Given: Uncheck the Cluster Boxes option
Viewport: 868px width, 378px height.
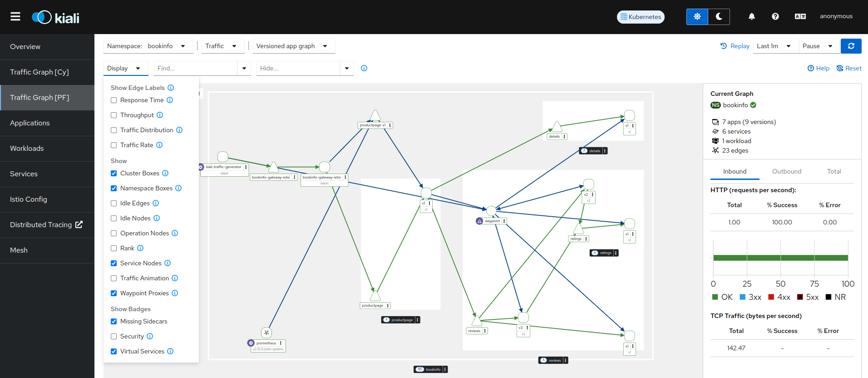Looking at the screenshot, I should click(x=114, y=174).
